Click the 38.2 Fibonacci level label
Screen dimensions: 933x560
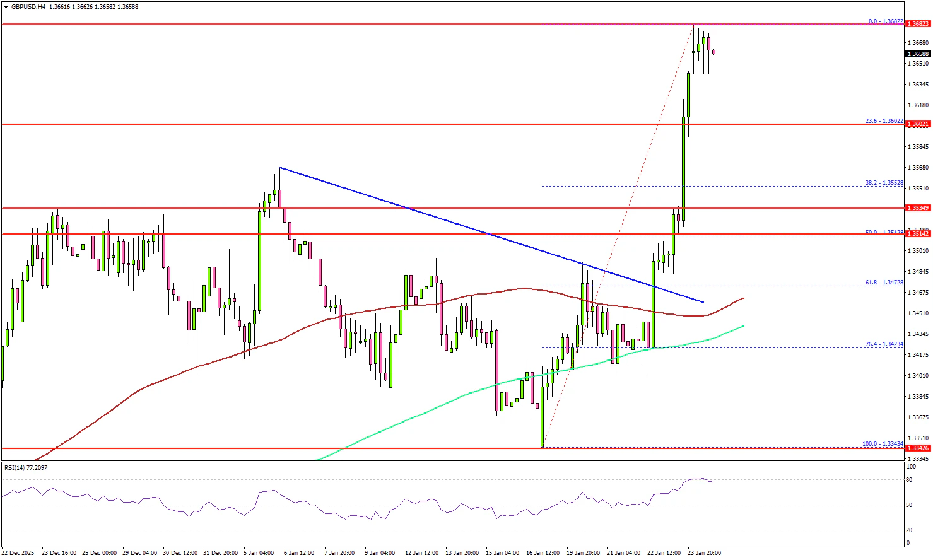[884, 183]
